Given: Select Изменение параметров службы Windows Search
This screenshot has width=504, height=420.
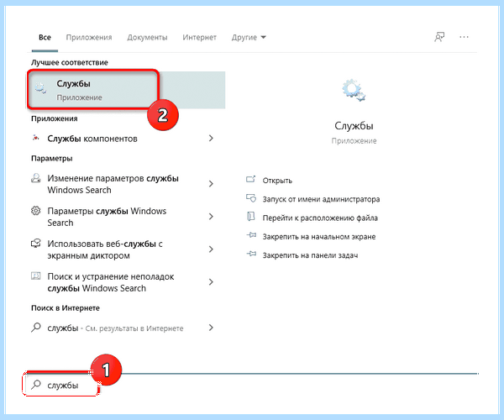Looking at the screenshot, I should [x=113, y=184].
